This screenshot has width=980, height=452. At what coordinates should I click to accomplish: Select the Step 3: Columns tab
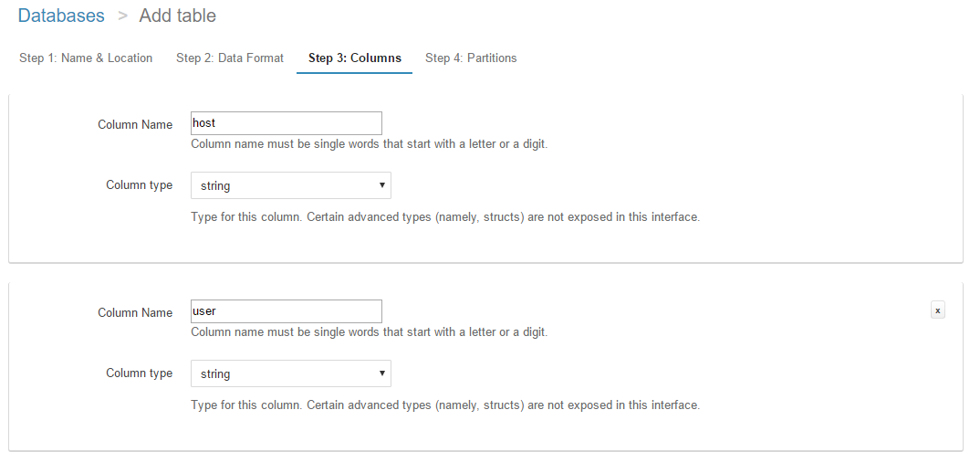point(354,58)
